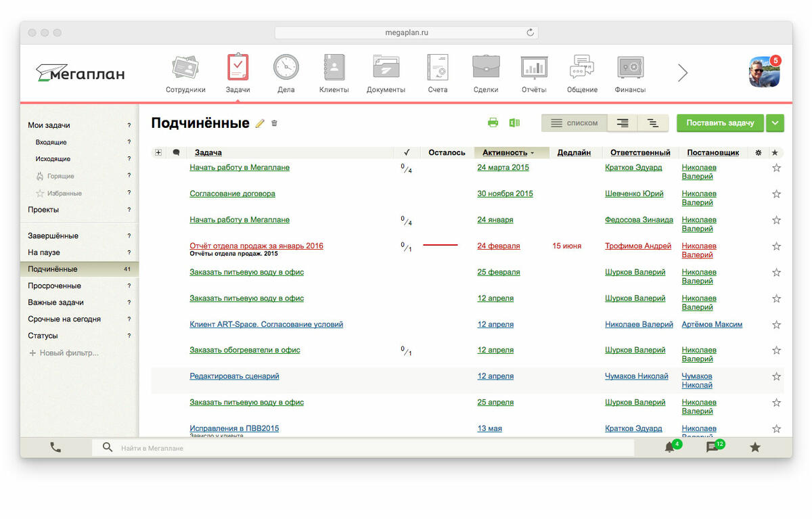Edit filter name with pencil icon
Viewport: 812px width, 519px height.
tap(260, 124)
